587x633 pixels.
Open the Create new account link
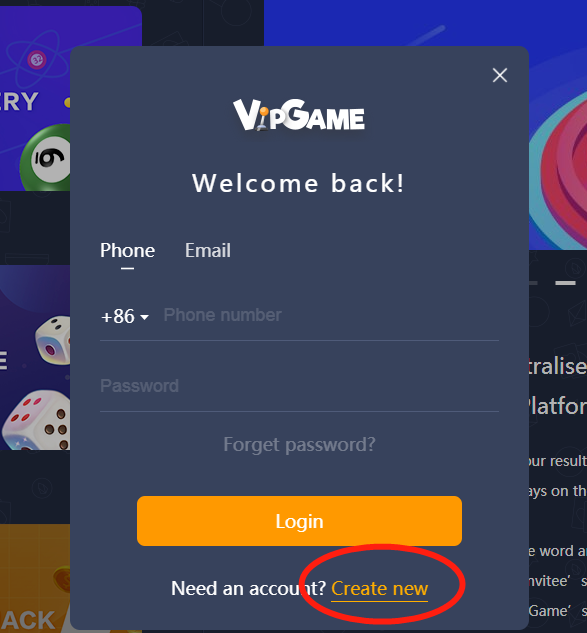pos(379,589)
